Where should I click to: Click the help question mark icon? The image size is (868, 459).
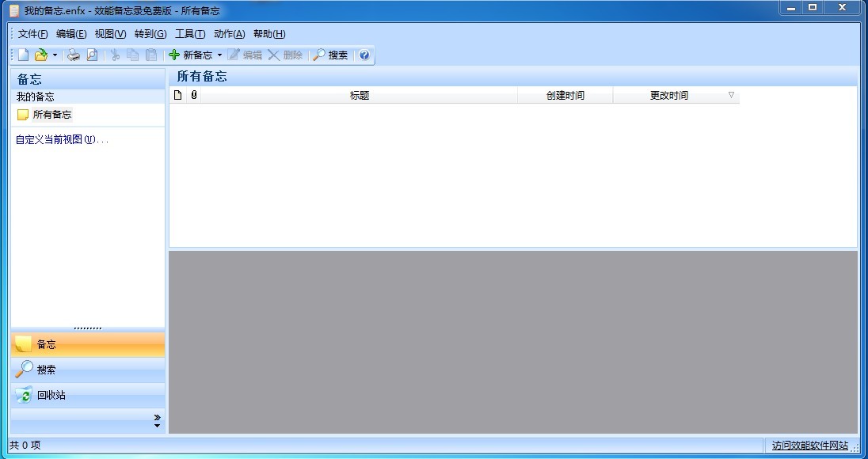tap(364, 55)
